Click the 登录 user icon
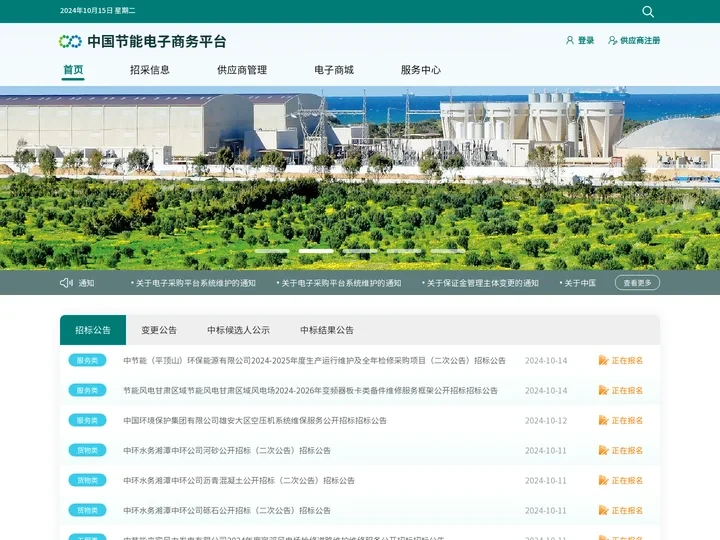720x540 pixels. (x=570, y=40)
